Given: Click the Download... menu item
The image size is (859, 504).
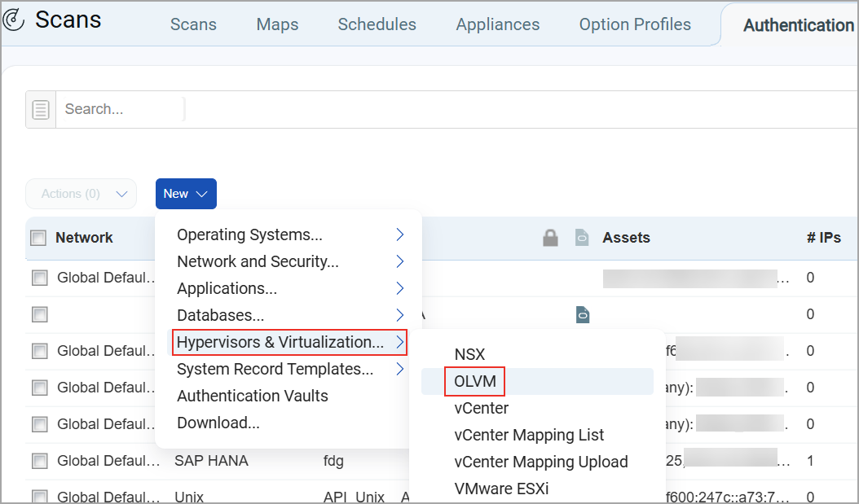Looking at the screenshot, I should point(218,423).
